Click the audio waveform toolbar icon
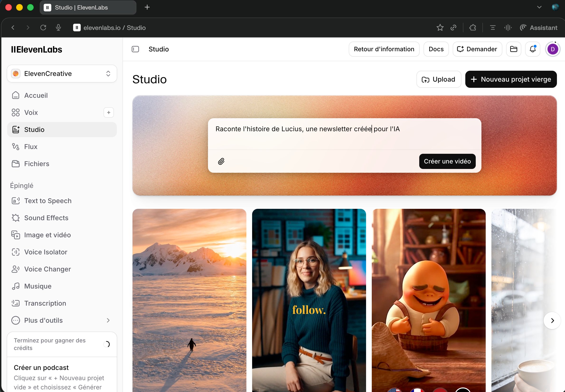The image size is (565, 392). pos(508,28)
